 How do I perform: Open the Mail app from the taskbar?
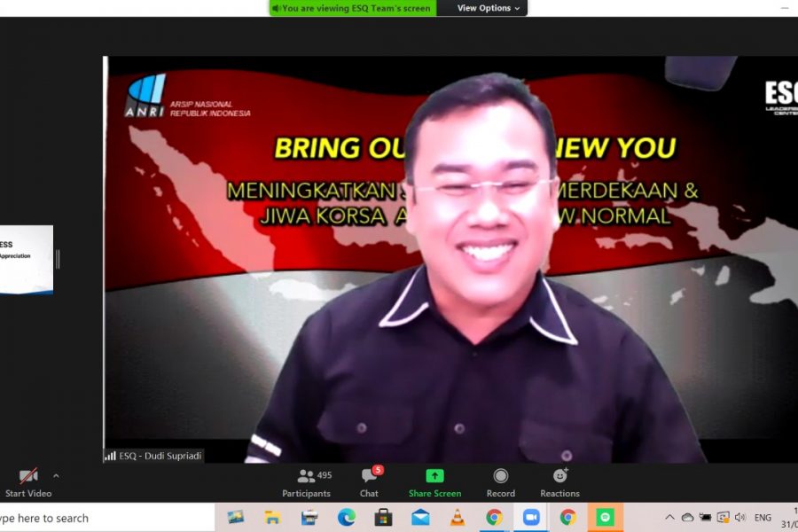coord(420,517)
